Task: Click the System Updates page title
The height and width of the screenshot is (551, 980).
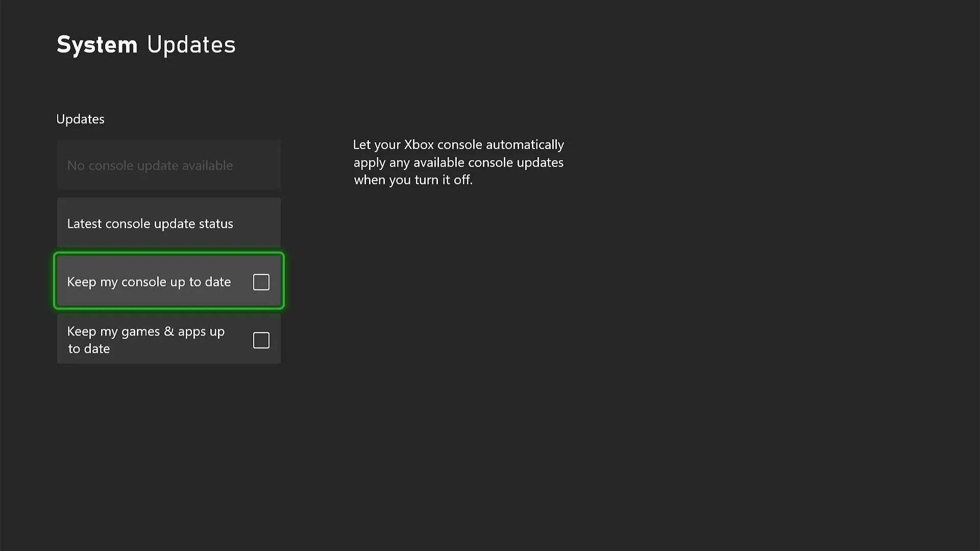Action: coord(146,45)
